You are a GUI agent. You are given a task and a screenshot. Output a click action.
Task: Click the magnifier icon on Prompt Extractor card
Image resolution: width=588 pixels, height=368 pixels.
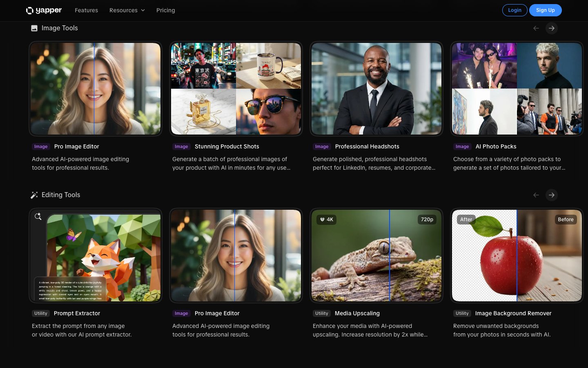[x=38, y=217]
